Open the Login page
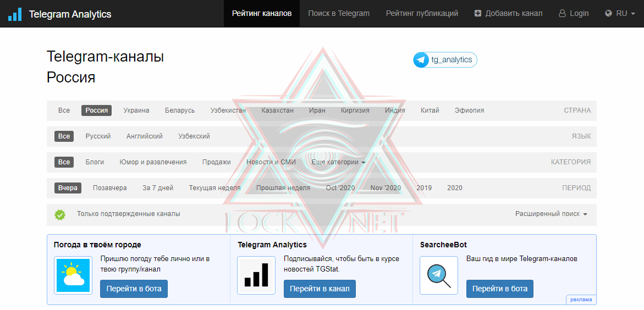644x310 pixels. tap(574, 14)
